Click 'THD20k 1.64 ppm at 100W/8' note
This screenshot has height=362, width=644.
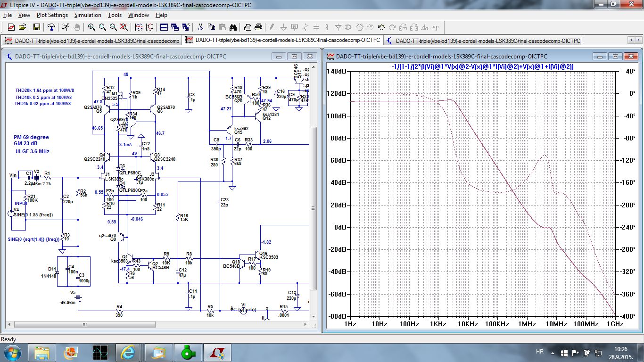coord(44,90)
